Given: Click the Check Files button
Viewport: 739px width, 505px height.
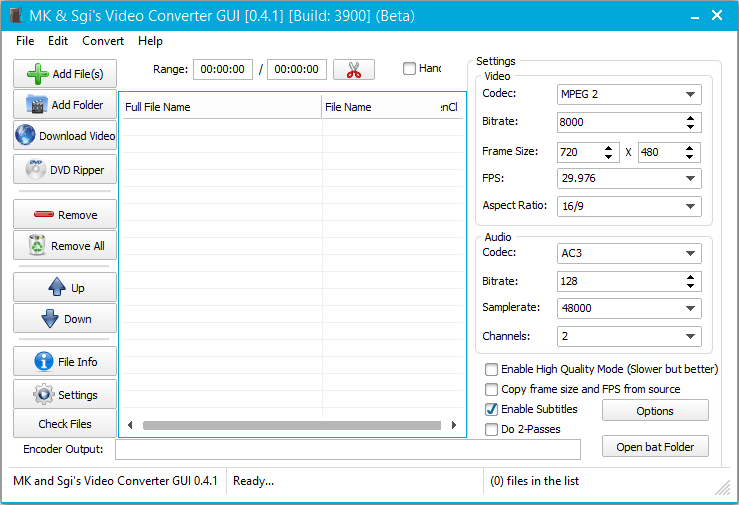Looking at the screenshot, I should pos(65,424).
